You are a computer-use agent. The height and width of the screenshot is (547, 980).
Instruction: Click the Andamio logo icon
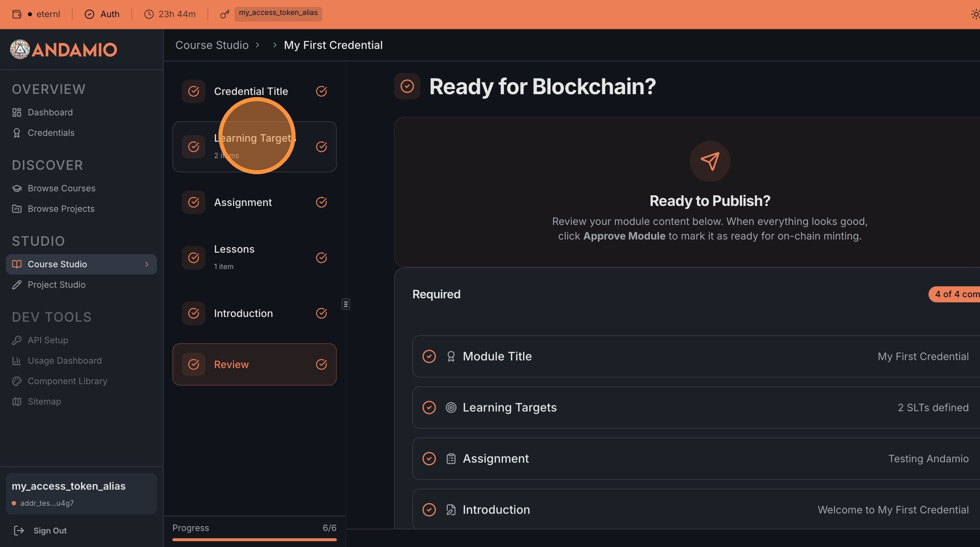click(x=20, y=49)
